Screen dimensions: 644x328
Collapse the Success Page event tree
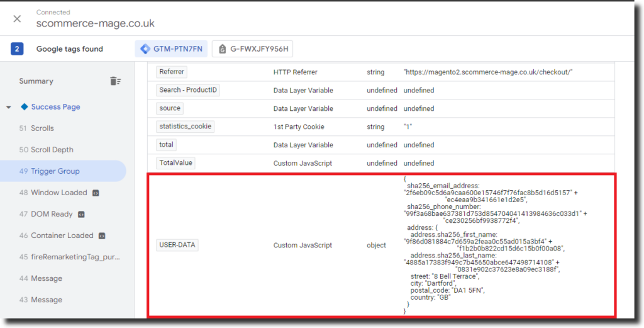click(9, 107)
